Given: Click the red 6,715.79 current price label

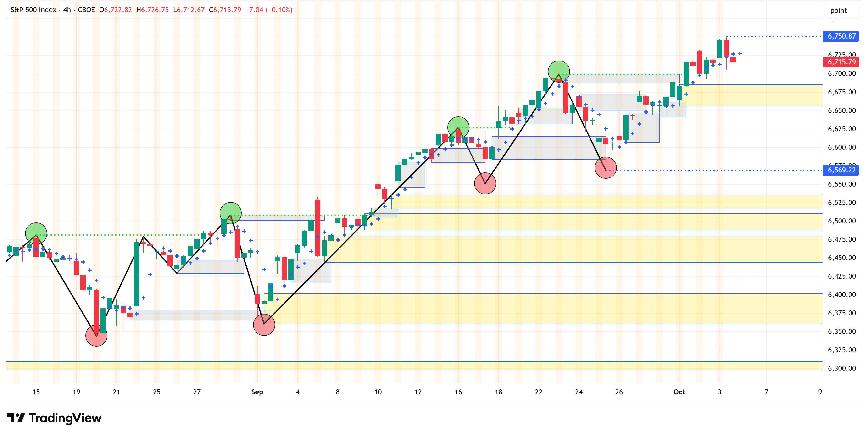Looking at the screenshot, I should click(x=841, y=62).
